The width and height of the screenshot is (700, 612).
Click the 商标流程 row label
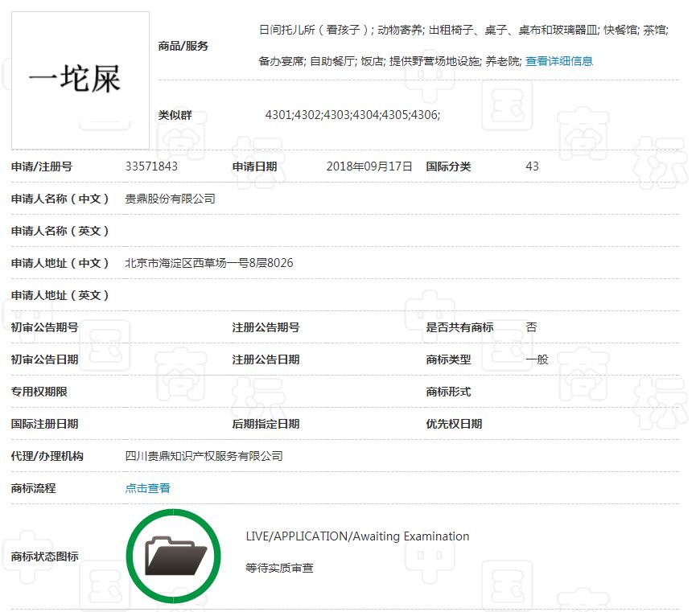pyautogui.click(x=34, y=488)
